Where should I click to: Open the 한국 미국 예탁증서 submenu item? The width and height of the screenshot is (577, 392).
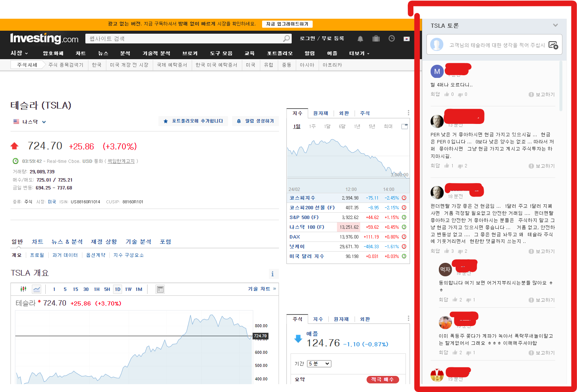click(216, 65)
